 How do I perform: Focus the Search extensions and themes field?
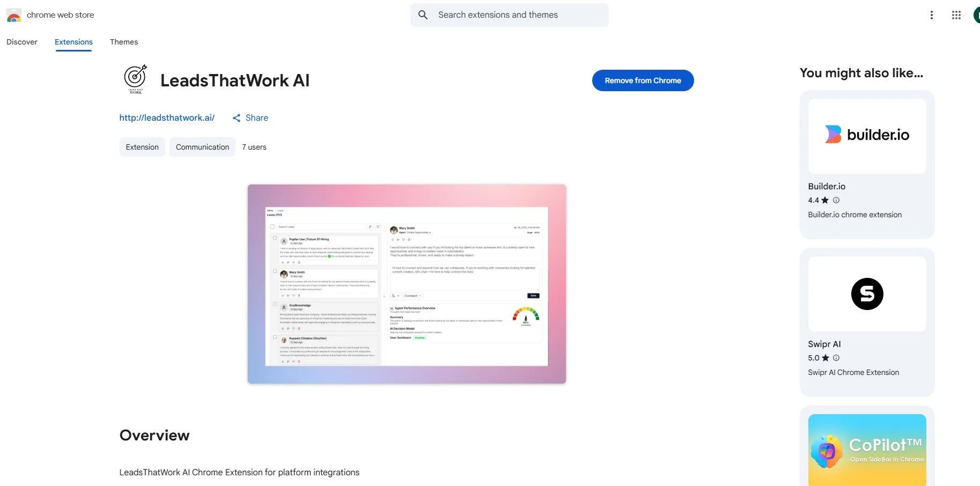click(510, 15)
